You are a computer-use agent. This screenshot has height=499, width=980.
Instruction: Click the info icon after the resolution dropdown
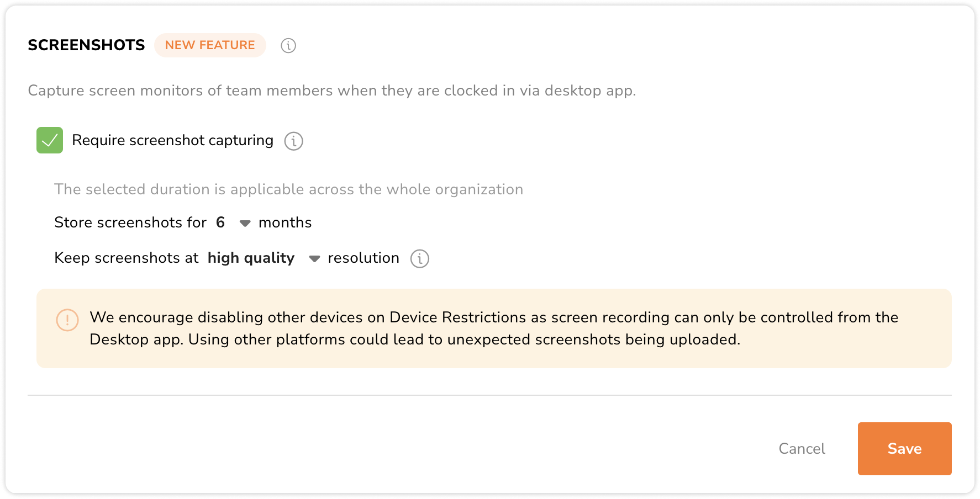(x=419, y=258)
